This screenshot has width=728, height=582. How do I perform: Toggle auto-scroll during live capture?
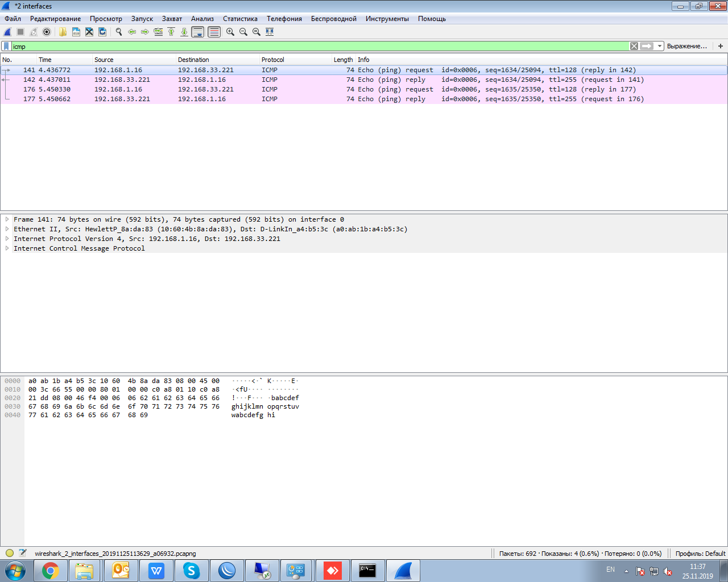click(197, 32)
